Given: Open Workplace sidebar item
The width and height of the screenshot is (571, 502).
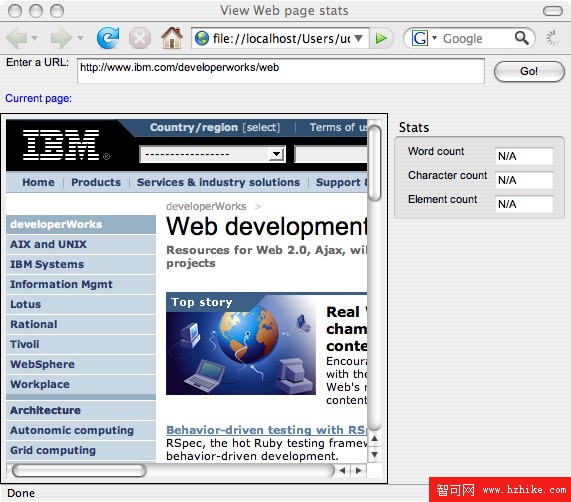Looking at the screenshot, I should click(81, 384).
